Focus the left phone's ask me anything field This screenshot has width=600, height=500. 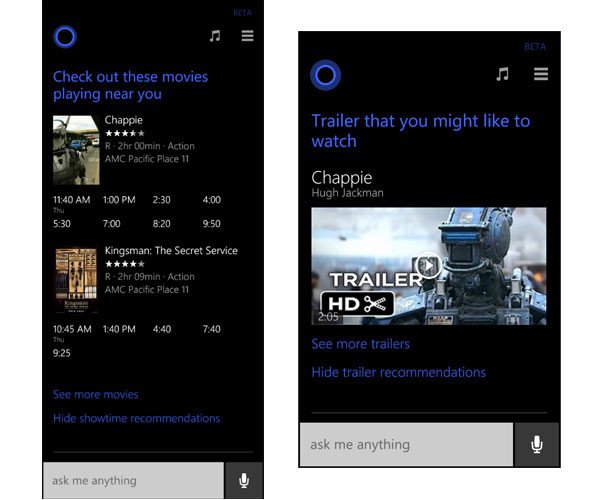[x=134, y=480]
